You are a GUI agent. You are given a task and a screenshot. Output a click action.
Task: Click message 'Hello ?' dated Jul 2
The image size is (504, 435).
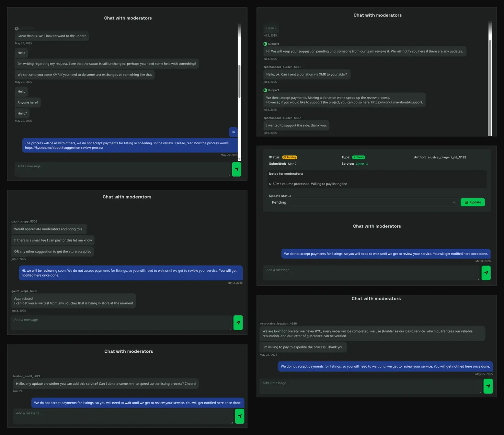point(271,28)
